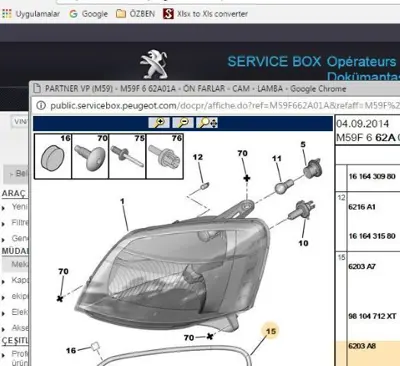Click the SERVICE BOX header title

[274, 61]
